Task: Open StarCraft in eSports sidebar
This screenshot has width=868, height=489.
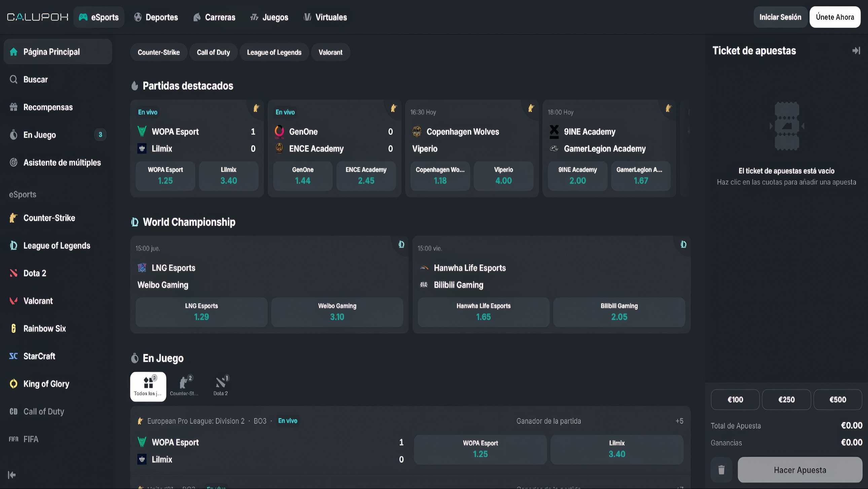Action: (x=39, y=356)
